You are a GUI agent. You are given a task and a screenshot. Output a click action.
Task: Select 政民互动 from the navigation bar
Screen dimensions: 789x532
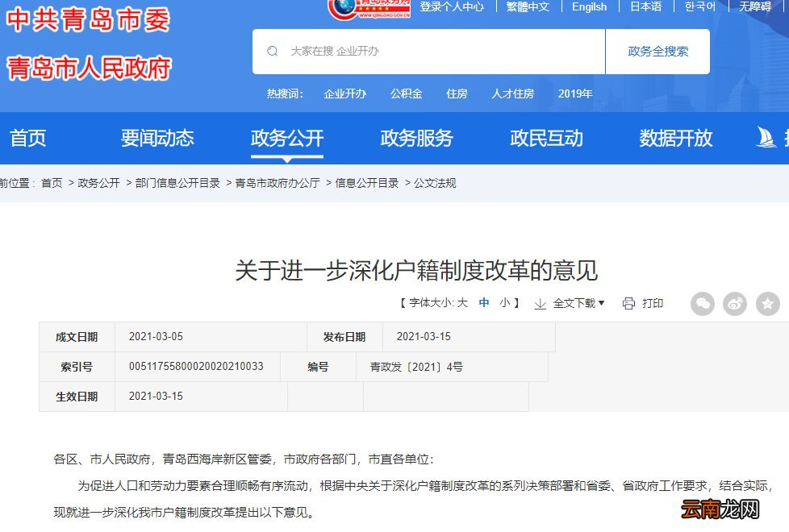pos(546,138)
